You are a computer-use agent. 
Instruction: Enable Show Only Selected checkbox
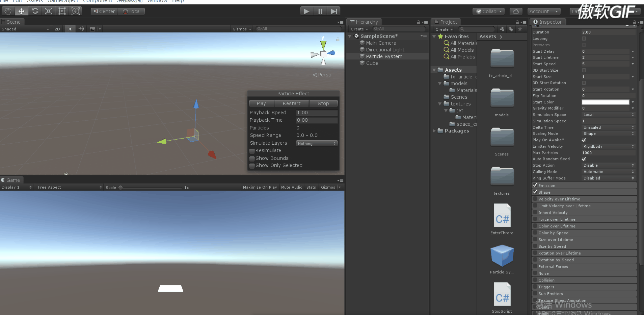coord(252,166)
